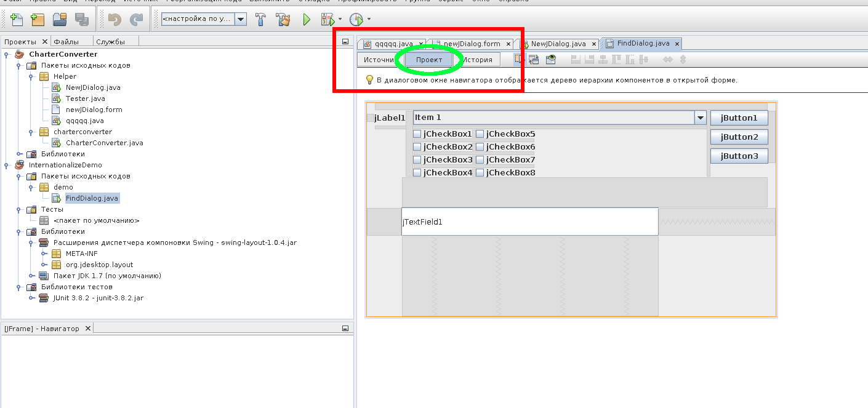Close the FindDialog.java tab
Screen dimensions: 868x408
click(677, 44)
